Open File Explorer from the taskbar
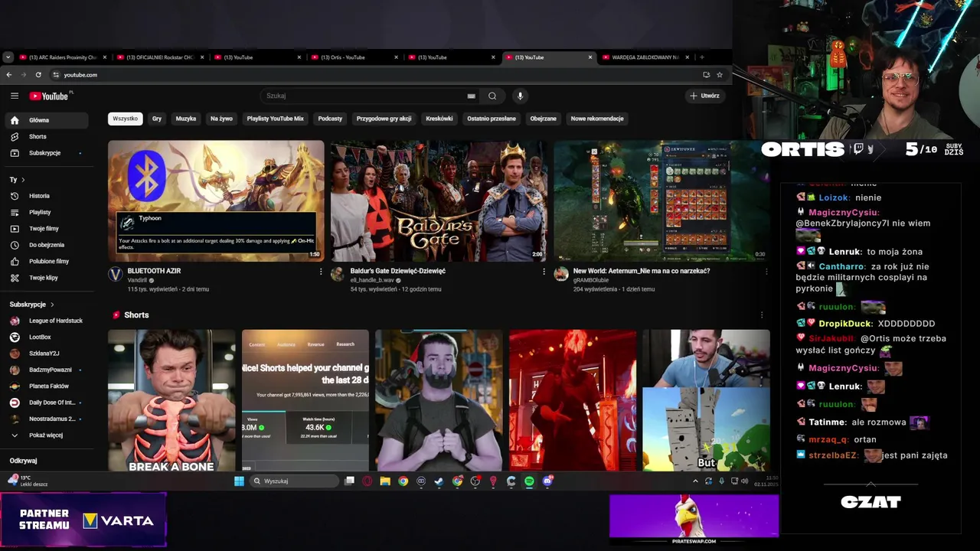Viewport: 980px width, 551px height. click(385, 481)
